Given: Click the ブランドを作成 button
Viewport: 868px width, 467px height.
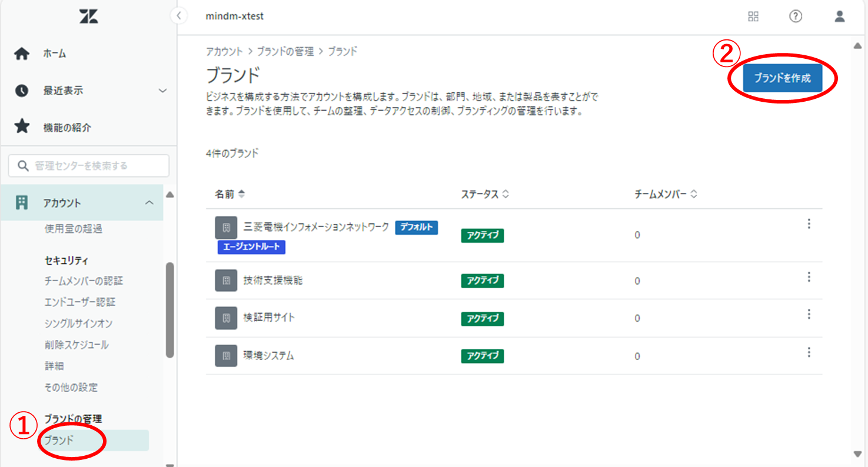Looking at the screenshot, I should click(x=782, y=78).
